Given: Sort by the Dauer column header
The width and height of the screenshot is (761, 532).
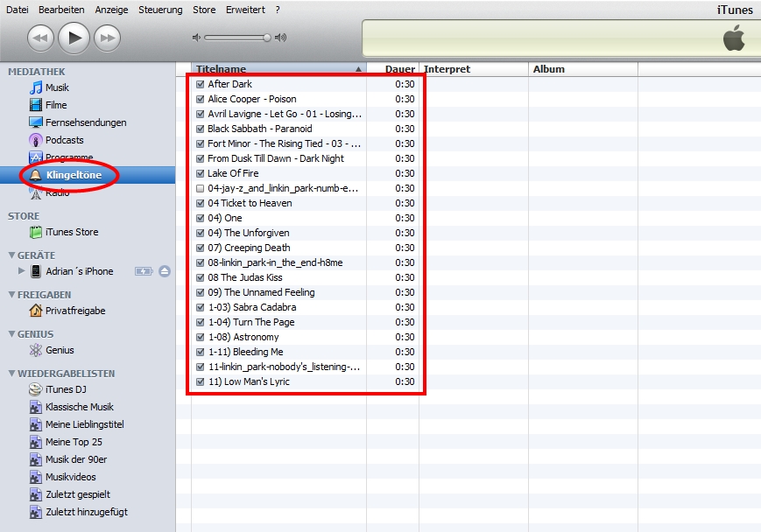Looking at the screenshot, I should click(x=393, y=69).
